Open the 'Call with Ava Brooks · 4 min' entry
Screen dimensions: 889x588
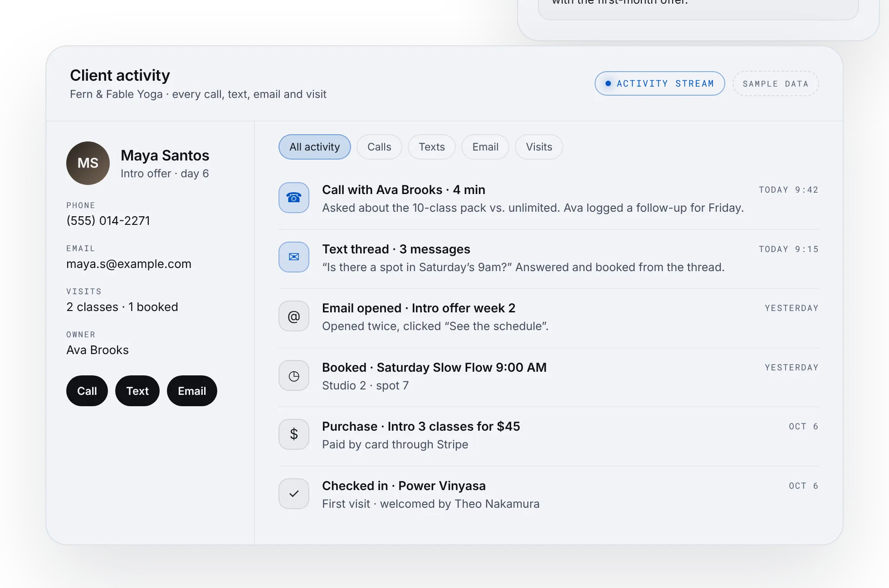(x=549, y=198)
